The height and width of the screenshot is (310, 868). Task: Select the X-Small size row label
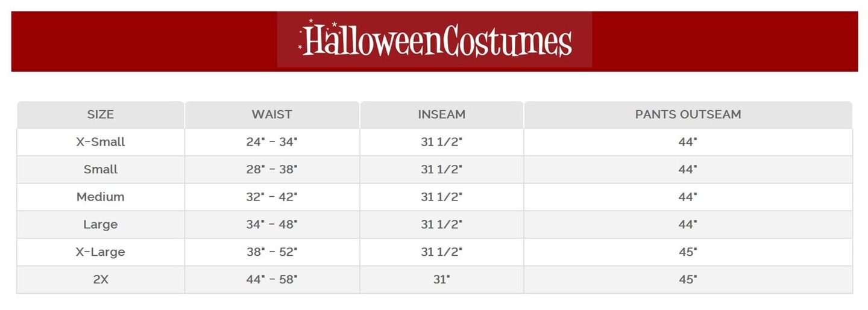100,142
